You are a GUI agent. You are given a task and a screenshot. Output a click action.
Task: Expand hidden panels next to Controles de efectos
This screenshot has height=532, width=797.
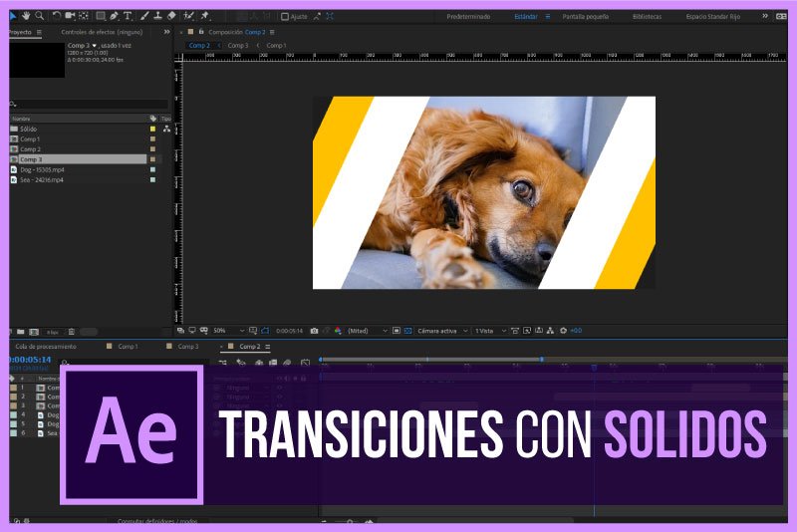click(x=166, y=32)
